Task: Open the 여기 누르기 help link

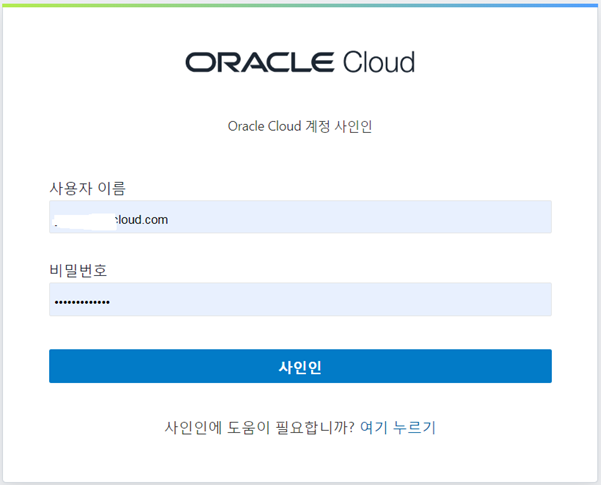Action: coord(398,427)
